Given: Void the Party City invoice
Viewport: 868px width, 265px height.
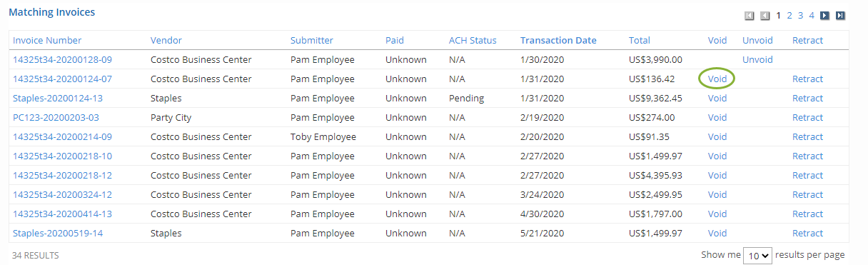Looking at the screenshot, I should 717,117.
